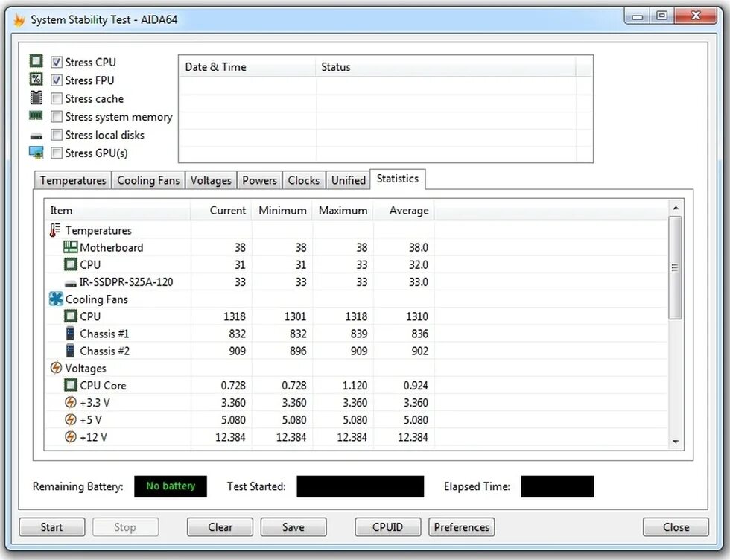Click the CPU chip icon beside Stress CPU
This screenshot has width=730, height=560.
tap(36, 61)
